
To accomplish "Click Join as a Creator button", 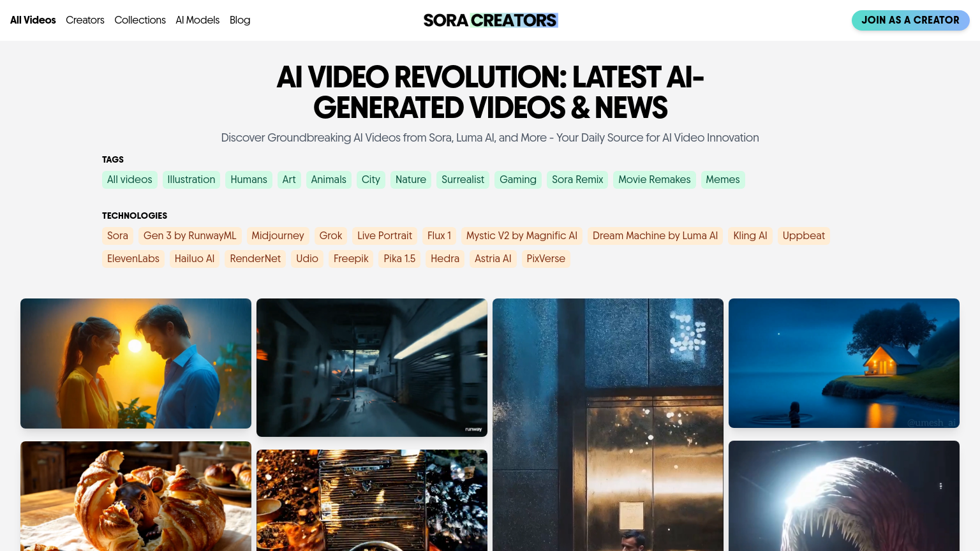I will coord(910,20).
